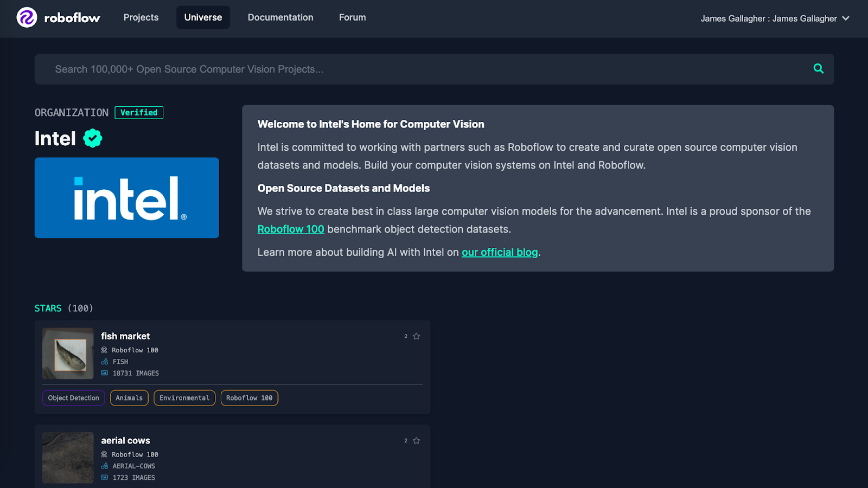Click the Verified badge label
Image resolution: width=868 pixels, height=488 pixels.
[x=139, y=113]
